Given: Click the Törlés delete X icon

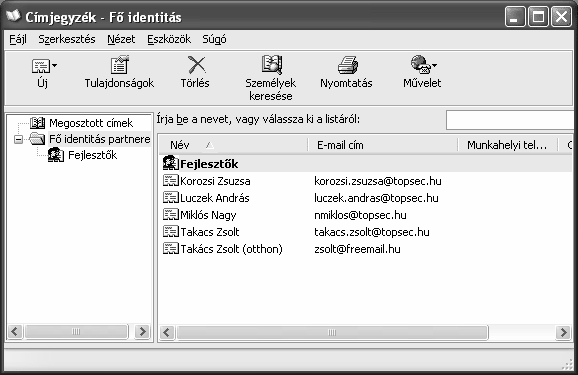Looking at the screenshot, I should point(196,65).
